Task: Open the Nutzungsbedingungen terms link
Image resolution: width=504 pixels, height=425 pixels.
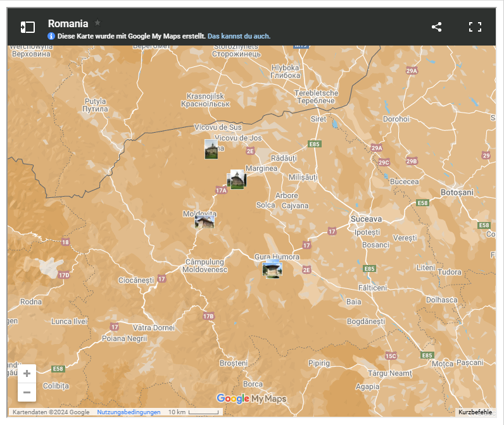Action: click(x=129, y=412)
